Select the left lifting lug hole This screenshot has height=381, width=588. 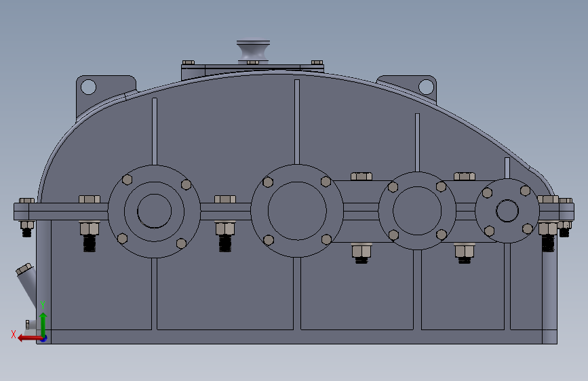pyautogui.click(x=88, y=87)
